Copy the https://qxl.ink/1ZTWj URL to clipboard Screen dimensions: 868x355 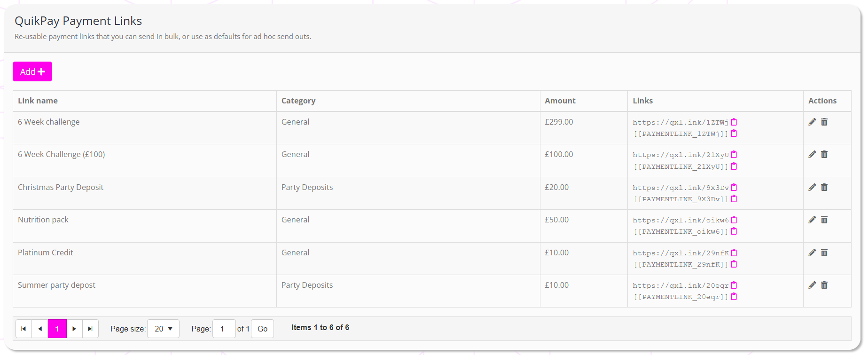click(734, 122)
